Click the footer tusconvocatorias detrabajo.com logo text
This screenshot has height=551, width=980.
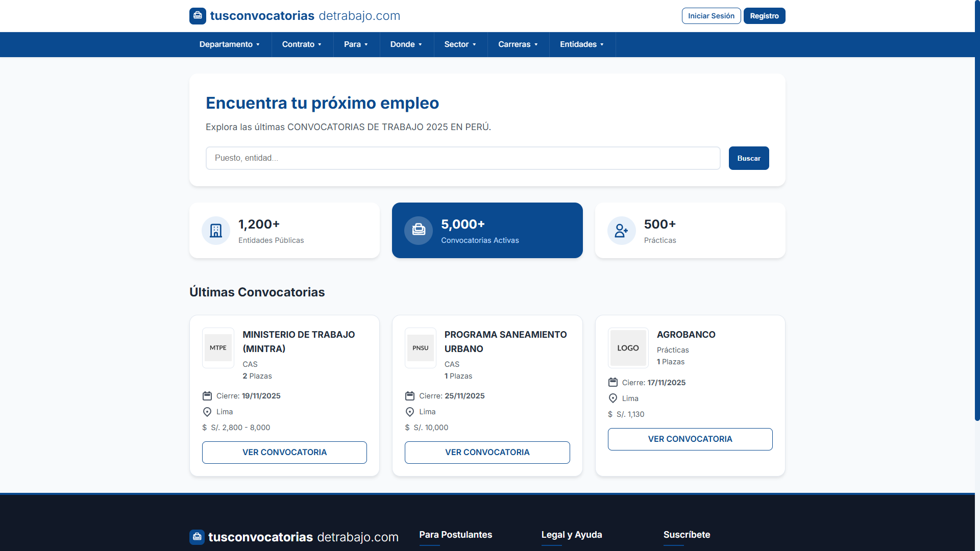pyautogui.click(x=303, y=537)
